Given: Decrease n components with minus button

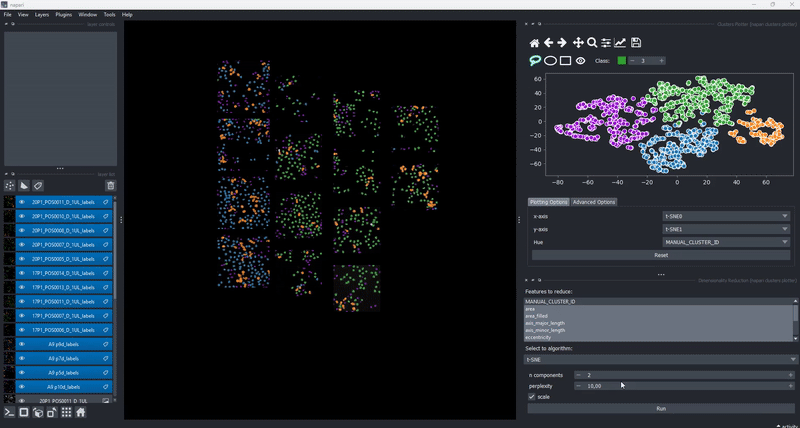Looking at the screenshot, I should pyautogui.click(x=579, y=375).
